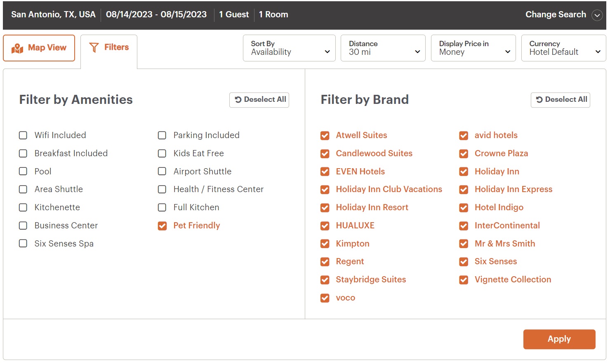Image resolution: width=610 pixels, height=364 pixels.
Task: Uncheck the Kimpton brand
Action: (x=325, y=244)
